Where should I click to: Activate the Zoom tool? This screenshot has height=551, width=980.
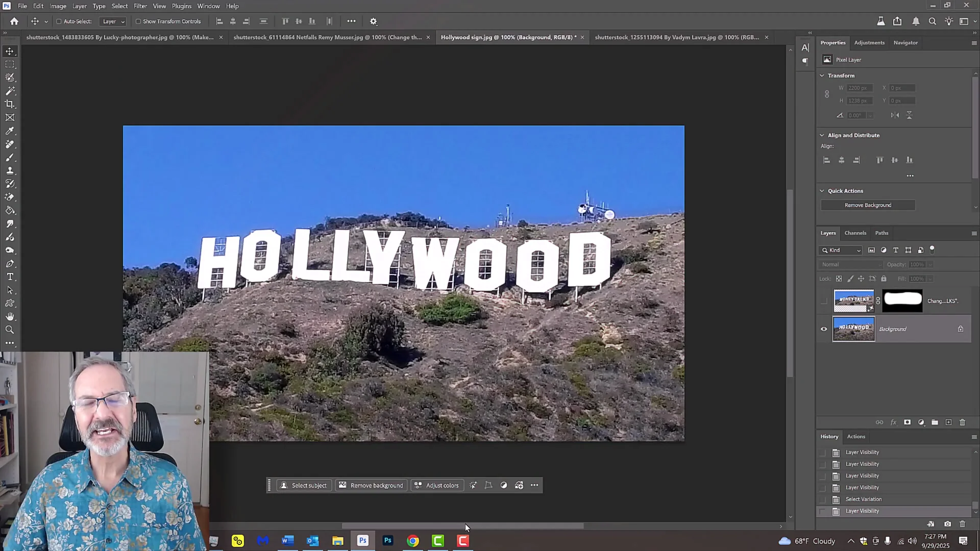click(10, 330)
